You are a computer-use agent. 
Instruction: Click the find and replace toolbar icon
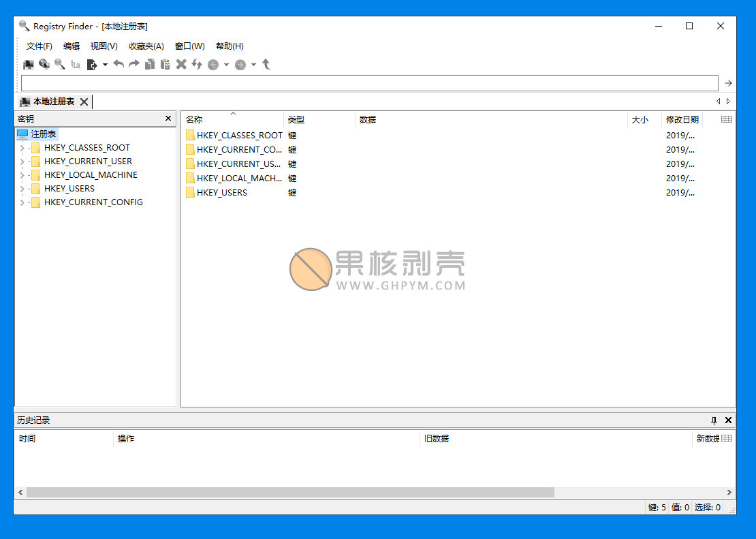pos(76,64)
